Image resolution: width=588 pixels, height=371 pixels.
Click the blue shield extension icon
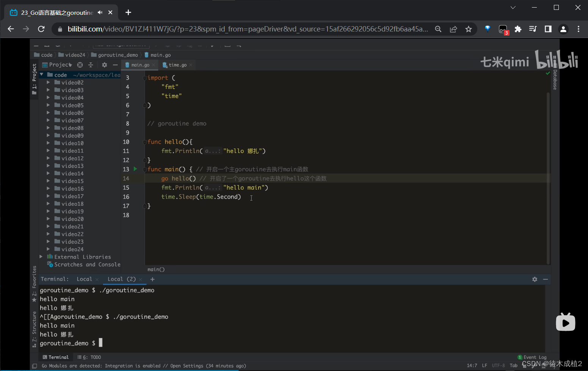(488, 29)
